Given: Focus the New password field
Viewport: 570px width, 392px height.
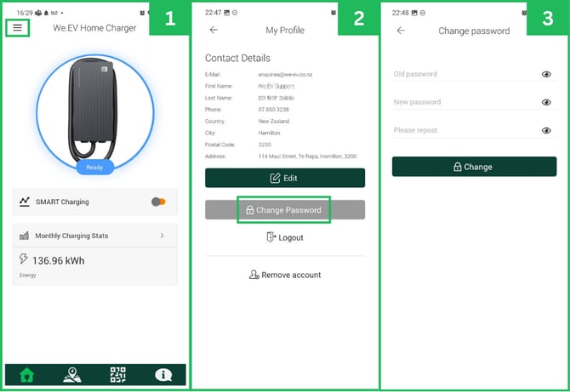Looking at the screenshot, I should click(x=475, y=102).
